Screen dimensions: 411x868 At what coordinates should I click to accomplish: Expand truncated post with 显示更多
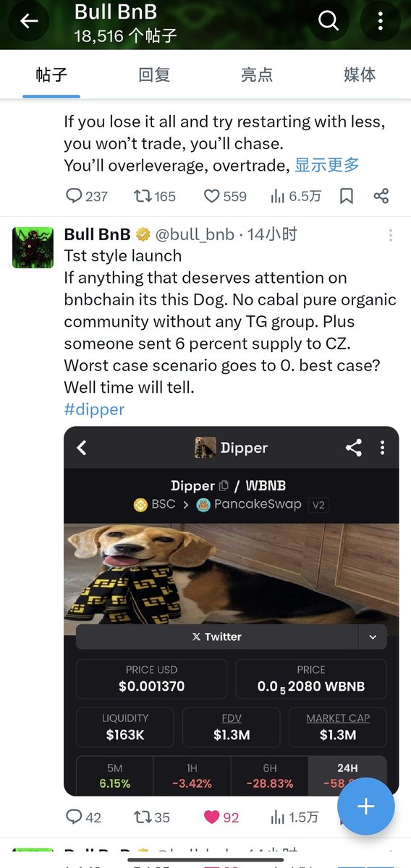327,165
